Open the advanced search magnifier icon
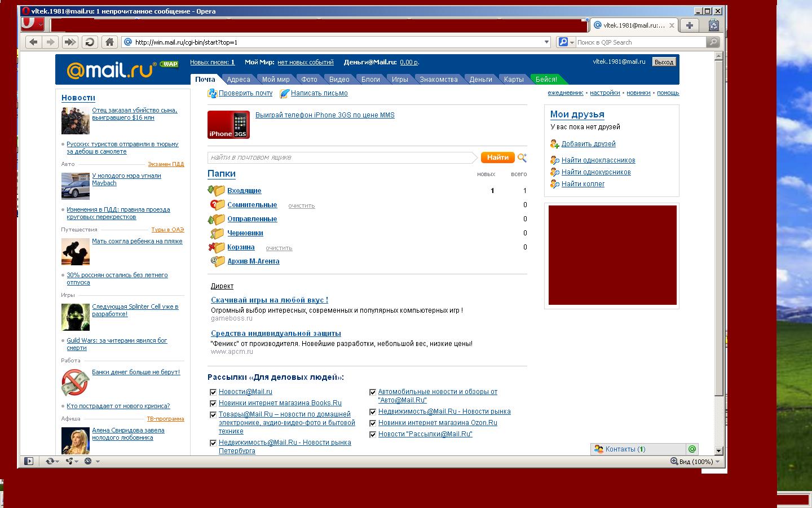The width and height of the screenshot is (812, 508). (522, 157)
